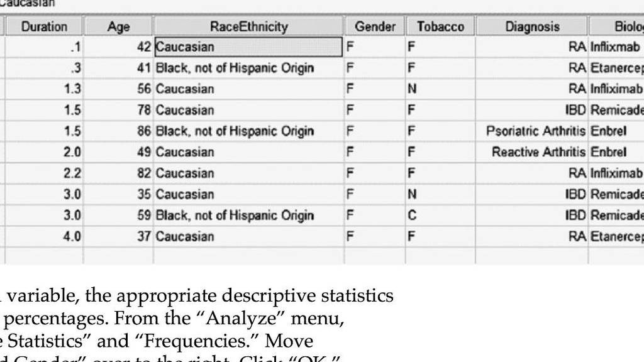Click the Age cell showing 86
Image resolution: width=644 pixels, height=362 pixels.
(118, 131)
